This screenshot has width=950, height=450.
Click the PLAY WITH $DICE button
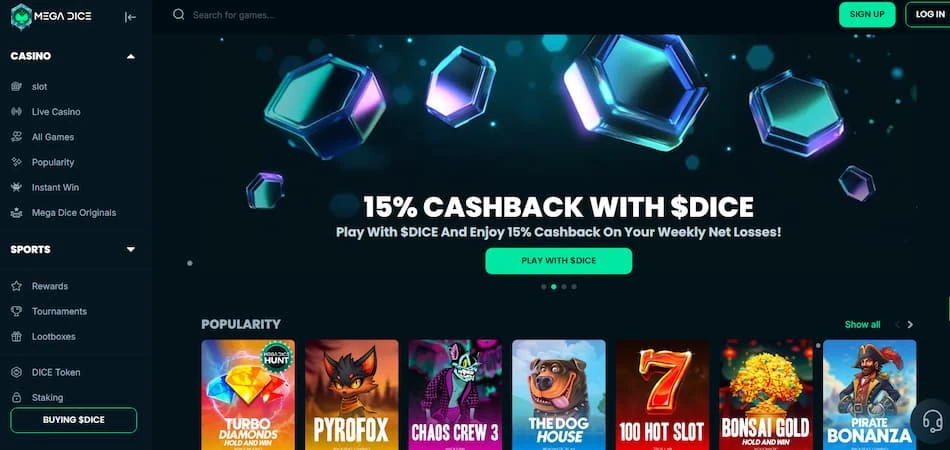tap(559, 261)
